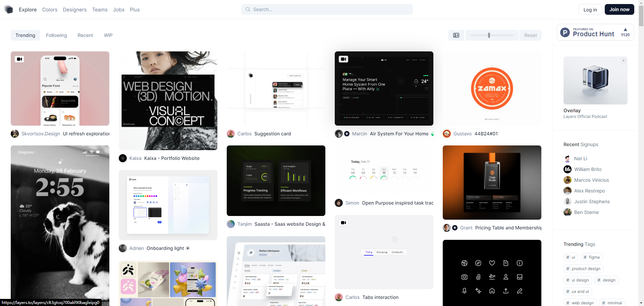
Task: Go to the Colors page
Action: [x=50, y=10]
